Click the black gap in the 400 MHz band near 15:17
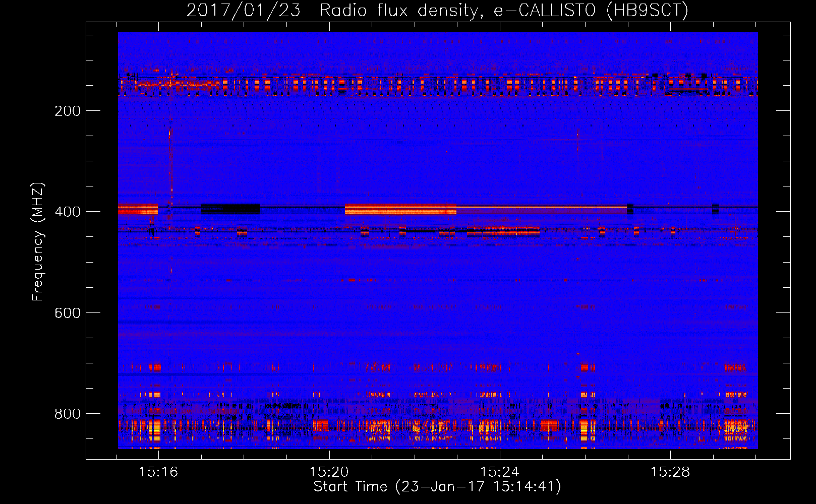 pyautogui.click(x=230, y=209)
